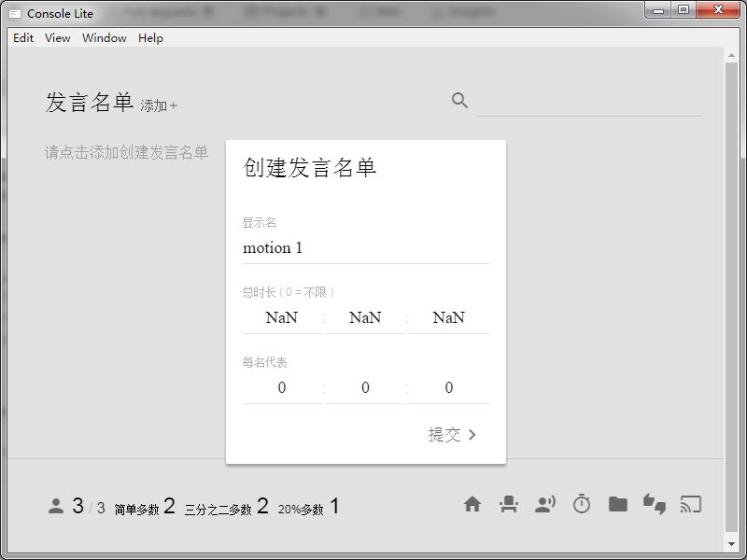
Task: Open the folder/files icon
Action: [618, 504]
